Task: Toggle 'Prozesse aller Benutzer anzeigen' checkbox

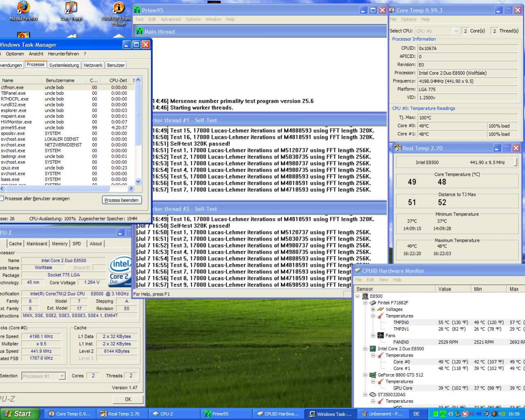Action: click(2, 199)
